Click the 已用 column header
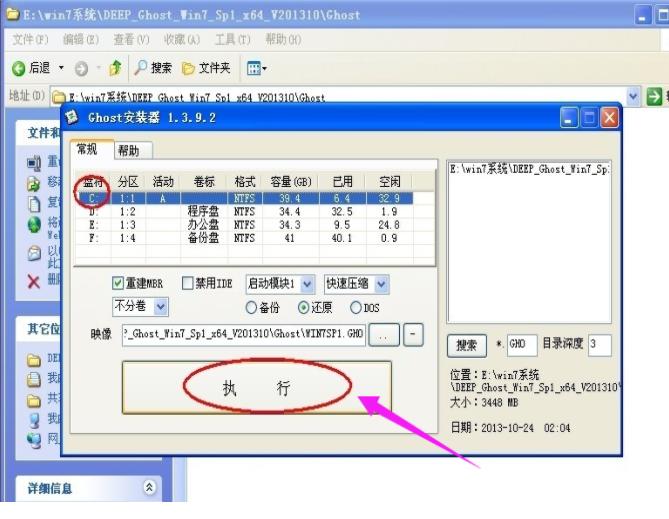The width and height of the screenshot is (669, 519). pyautogui.click(x=343, y=182)
